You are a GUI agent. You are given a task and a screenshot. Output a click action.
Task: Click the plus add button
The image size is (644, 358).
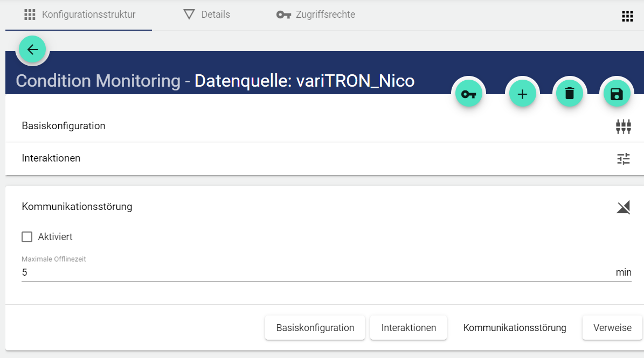[x=522, y=94]
